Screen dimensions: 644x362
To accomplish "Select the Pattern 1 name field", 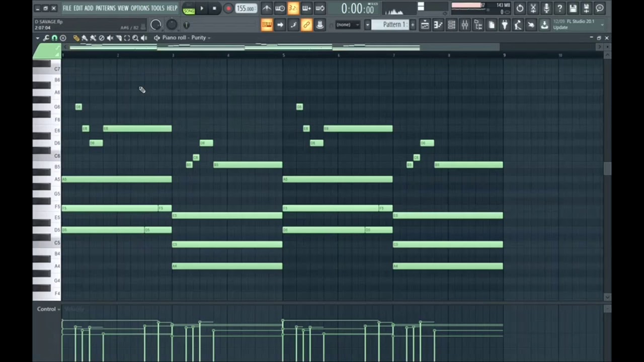I will point(390,25).
